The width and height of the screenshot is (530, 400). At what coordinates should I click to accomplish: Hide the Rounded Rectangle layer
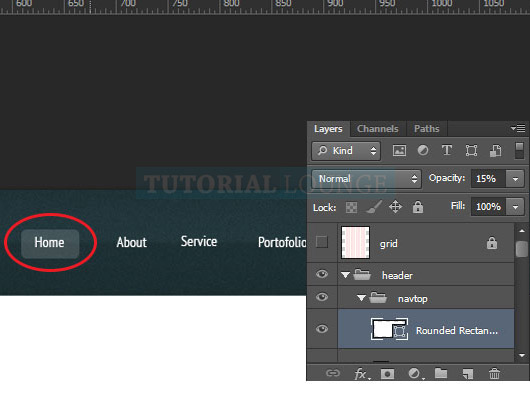322,329
